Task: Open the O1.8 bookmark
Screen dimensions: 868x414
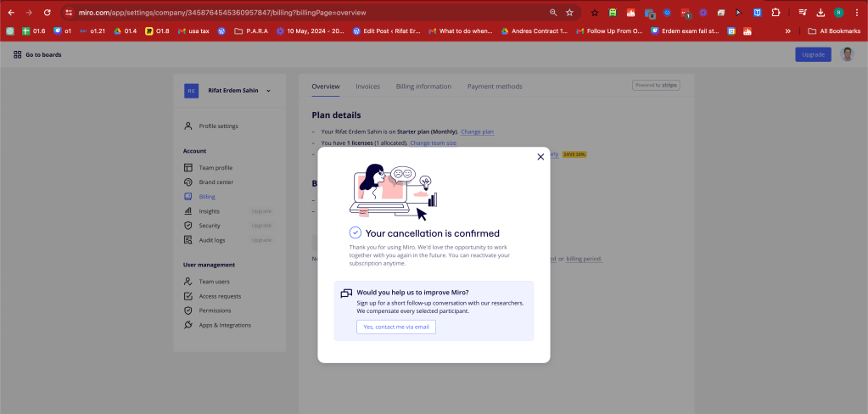Action: coord(157,31)
